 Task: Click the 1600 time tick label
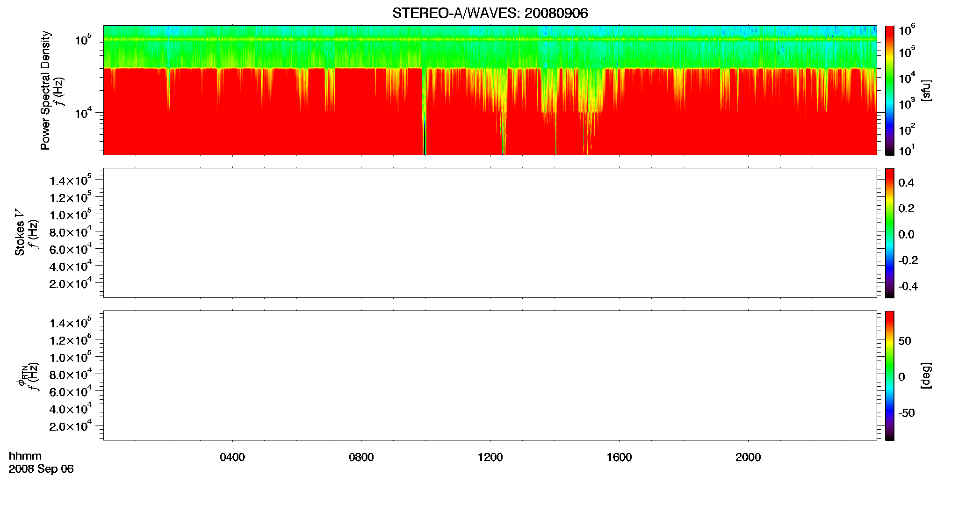coord(619,457)
